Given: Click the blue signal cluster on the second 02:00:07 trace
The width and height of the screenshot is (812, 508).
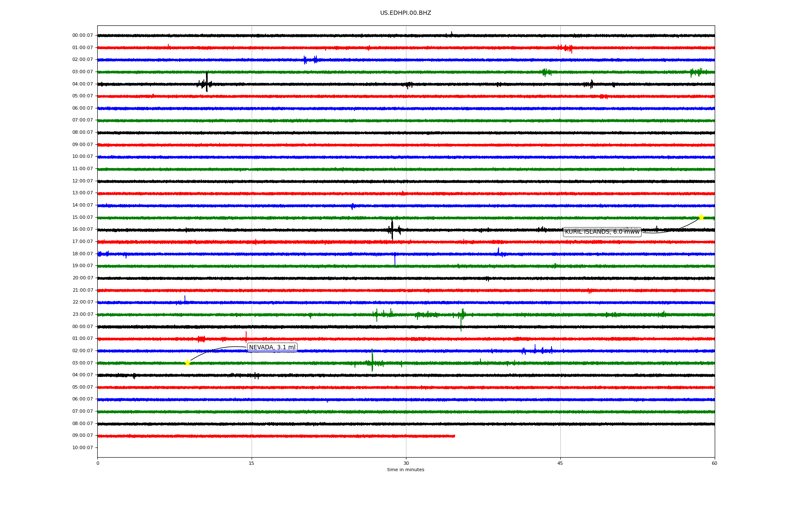Looking at the screenshot, I should (x=537, y=351).
